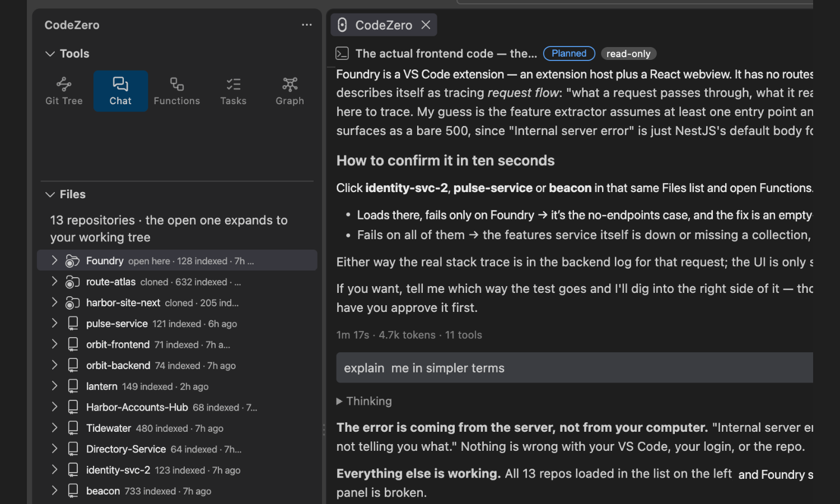This screenshot has width=840, height=504.
Task: Expand the Tidewater repository
Action: [54, 428]
